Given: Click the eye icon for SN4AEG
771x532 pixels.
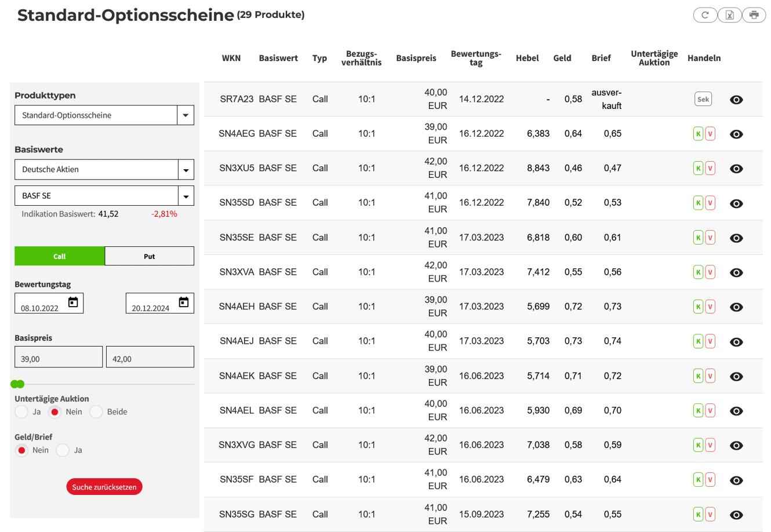Looking at the screenshot, I should pyautogui.click(x=736, y=134).
